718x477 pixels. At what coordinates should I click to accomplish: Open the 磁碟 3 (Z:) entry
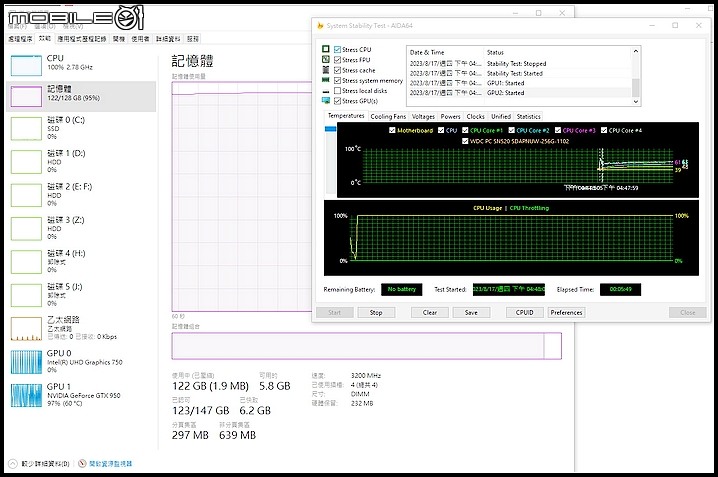pyautogui.click(x=82, y=228)
